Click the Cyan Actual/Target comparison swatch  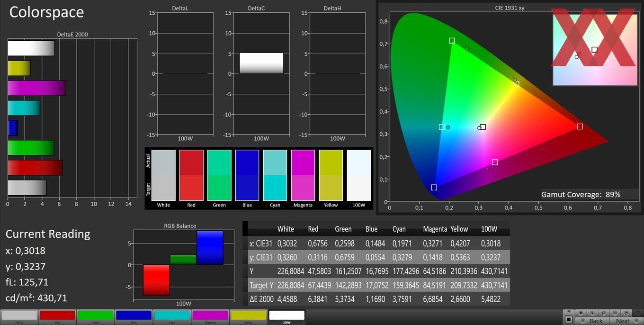(275, 175)
